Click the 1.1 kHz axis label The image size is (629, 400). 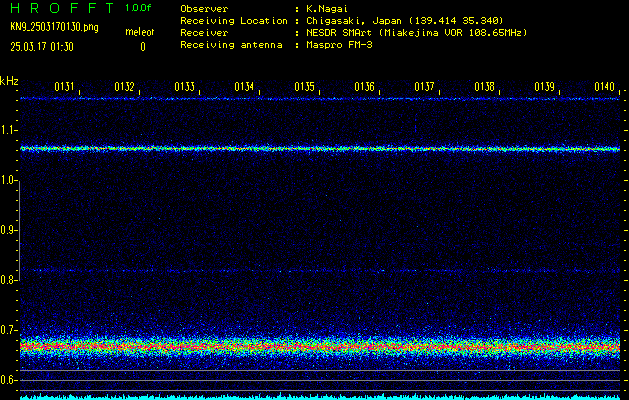[x=8, y=130]
